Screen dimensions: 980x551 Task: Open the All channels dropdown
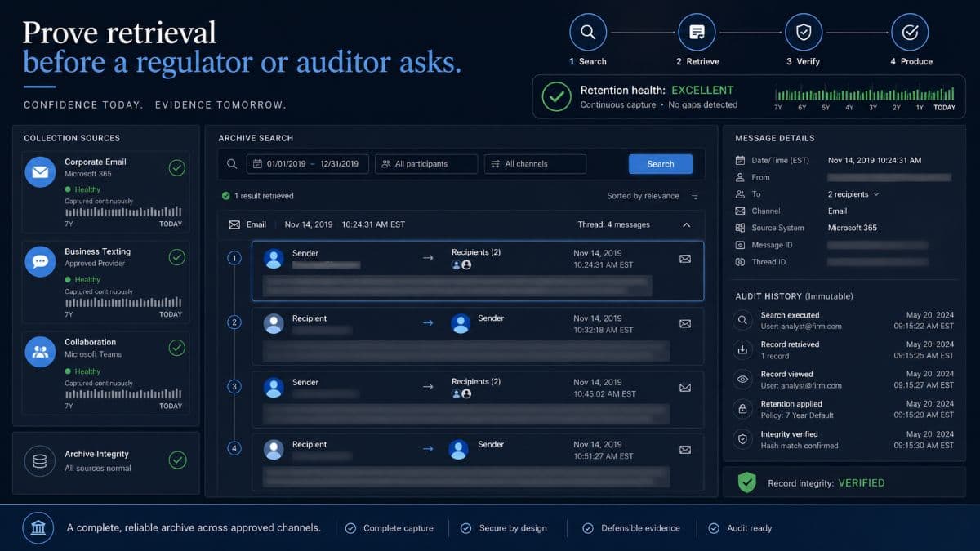(535, 164)
